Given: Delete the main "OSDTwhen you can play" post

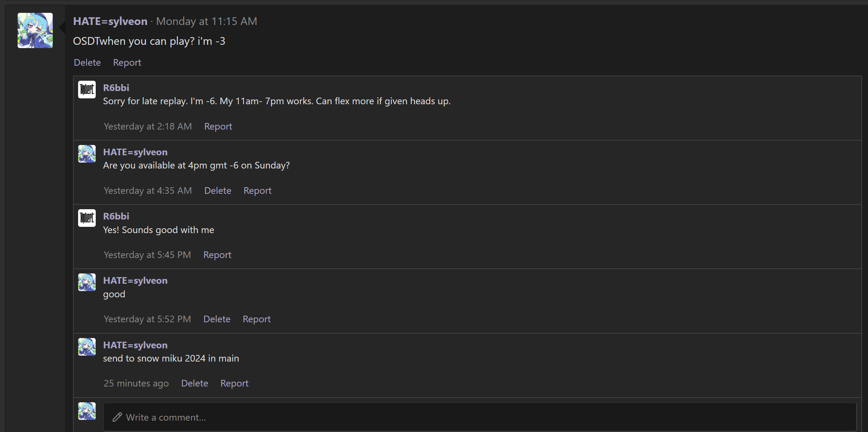Looking at the screenshot, I should [87, 62].
